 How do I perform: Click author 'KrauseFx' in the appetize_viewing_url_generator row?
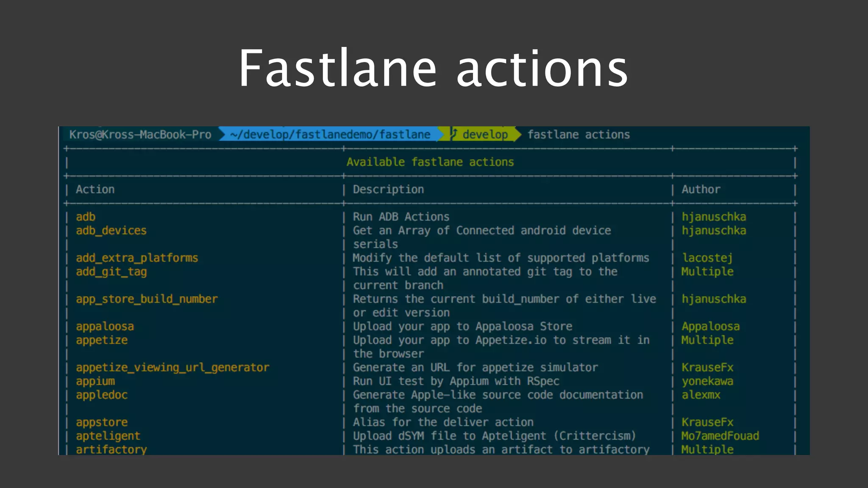[707, 368]
